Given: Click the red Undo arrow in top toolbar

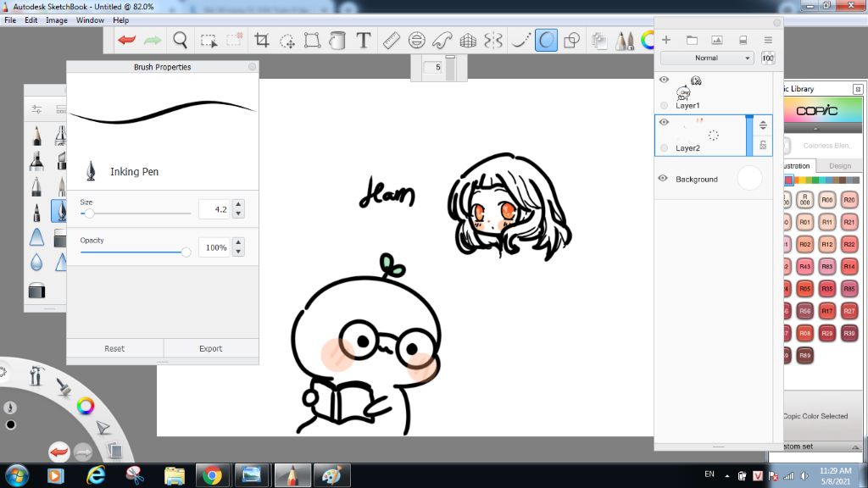Looking at the screenshot, I should [x=127, y=40].
